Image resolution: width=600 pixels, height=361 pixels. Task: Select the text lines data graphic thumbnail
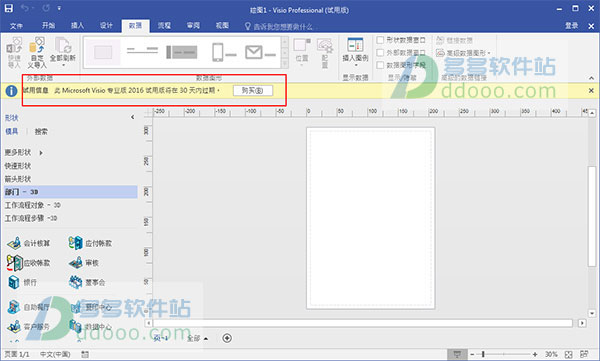pyautogui.click(x=142, y=51)
